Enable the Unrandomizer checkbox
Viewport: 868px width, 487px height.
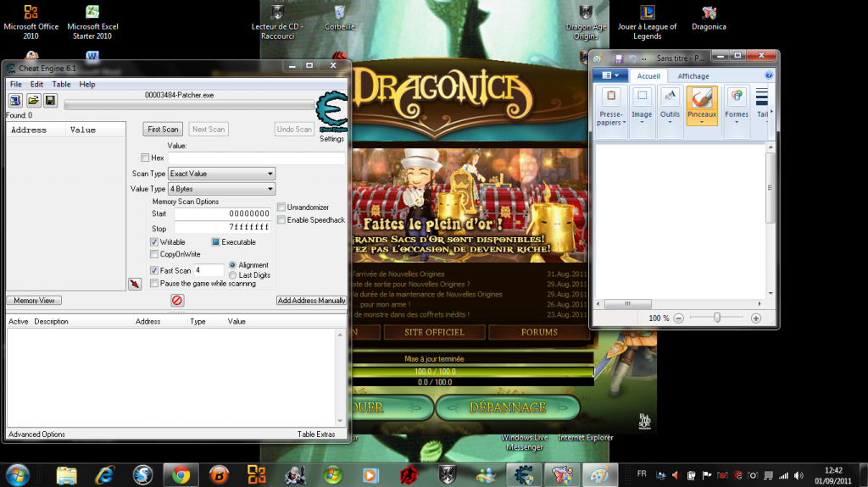click(281, 207)
